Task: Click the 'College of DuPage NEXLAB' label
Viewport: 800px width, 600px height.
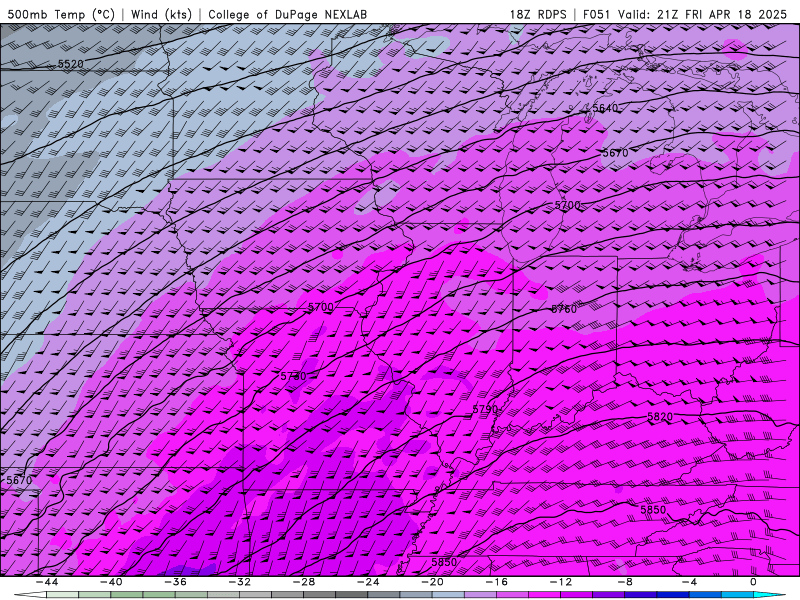Action: pos(287,14)
